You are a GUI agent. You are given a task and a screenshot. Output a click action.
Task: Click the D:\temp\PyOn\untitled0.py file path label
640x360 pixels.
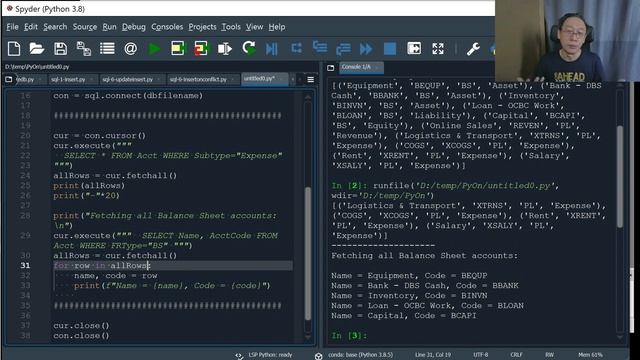pos(37,67)
